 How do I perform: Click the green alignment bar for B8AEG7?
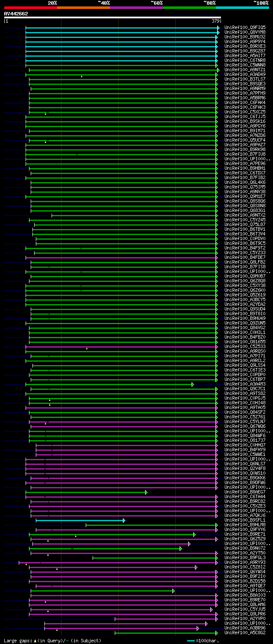(87, 492)
